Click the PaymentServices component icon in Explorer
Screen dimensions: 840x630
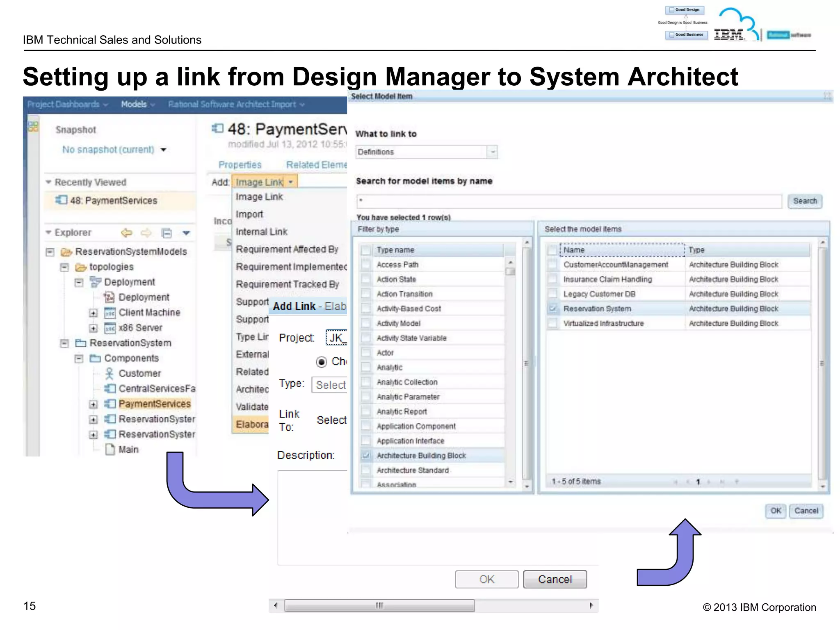(x=110, y=404)
